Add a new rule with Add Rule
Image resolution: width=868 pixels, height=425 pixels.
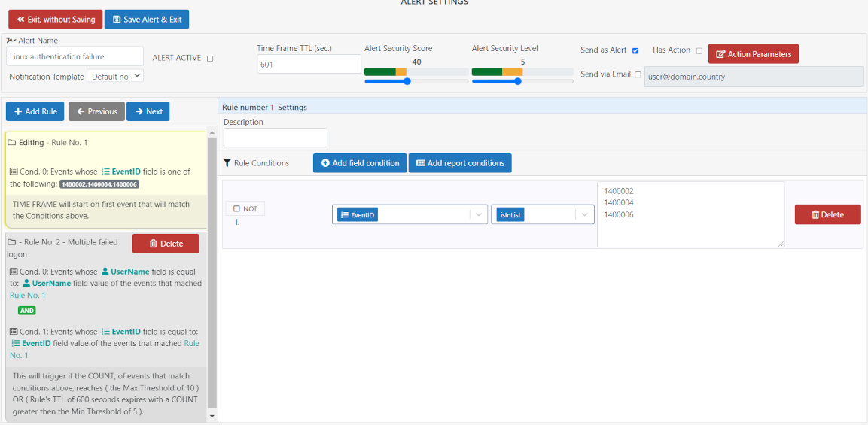(x=35, y=111)
